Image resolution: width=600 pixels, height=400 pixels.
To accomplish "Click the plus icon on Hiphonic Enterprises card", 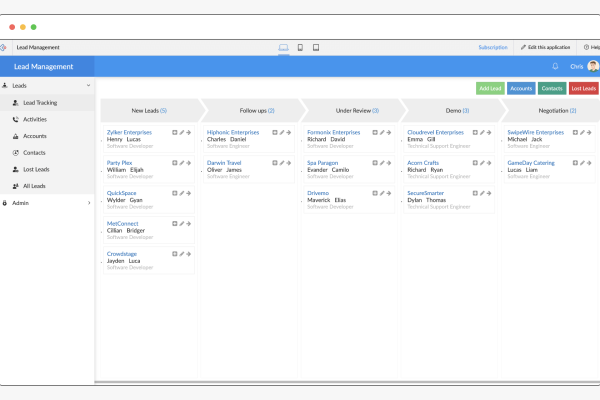I will click(x=274, y=132).
